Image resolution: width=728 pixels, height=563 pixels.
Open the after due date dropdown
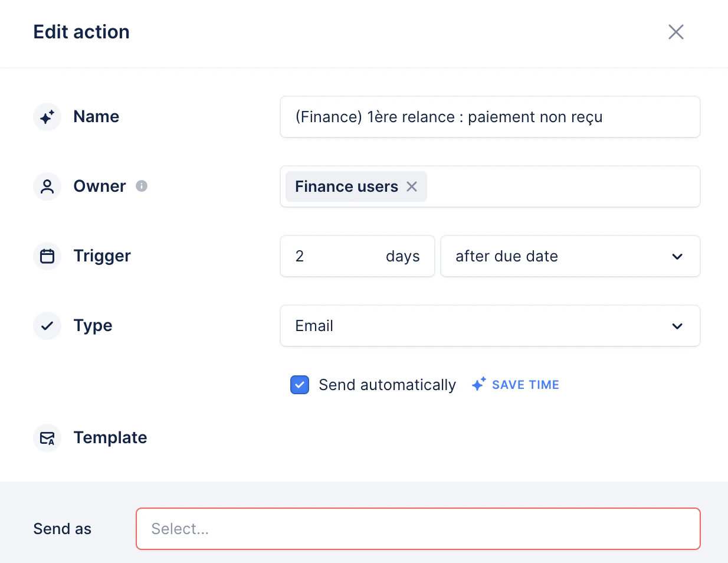pyautogui.click(x=570, y=256)
